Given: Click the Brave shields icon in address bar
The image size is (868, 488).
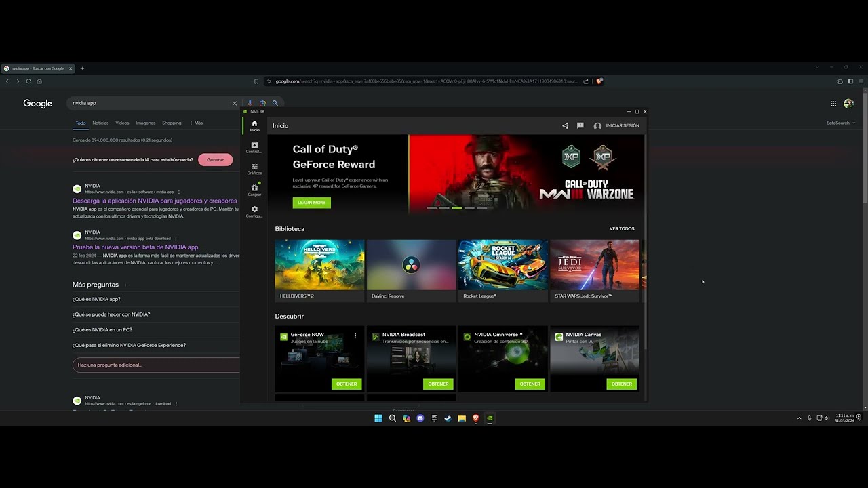Looking at the screenshot, I should (x=599, y=81).
